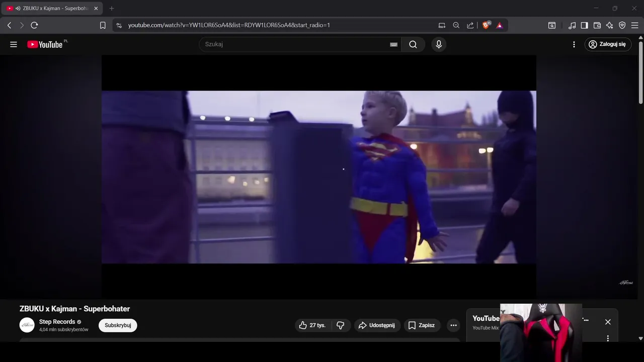Click the Step Records channel avatar
The width and height of the screenshot is (644, 362).
(x=27, y=325)
